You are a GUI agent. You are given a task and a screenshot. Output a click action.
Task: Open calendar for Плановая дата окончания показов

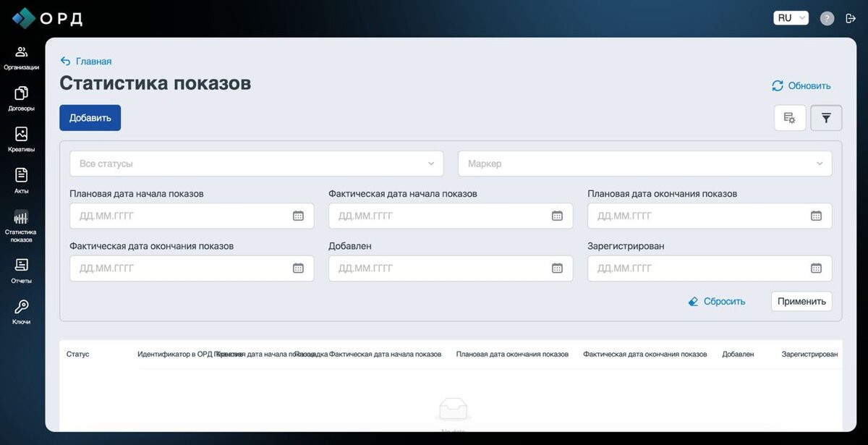point(816,216)
